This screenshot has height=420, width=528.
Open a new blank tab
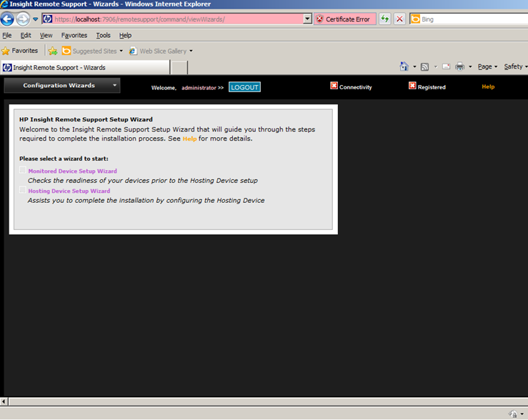(179, 68)
